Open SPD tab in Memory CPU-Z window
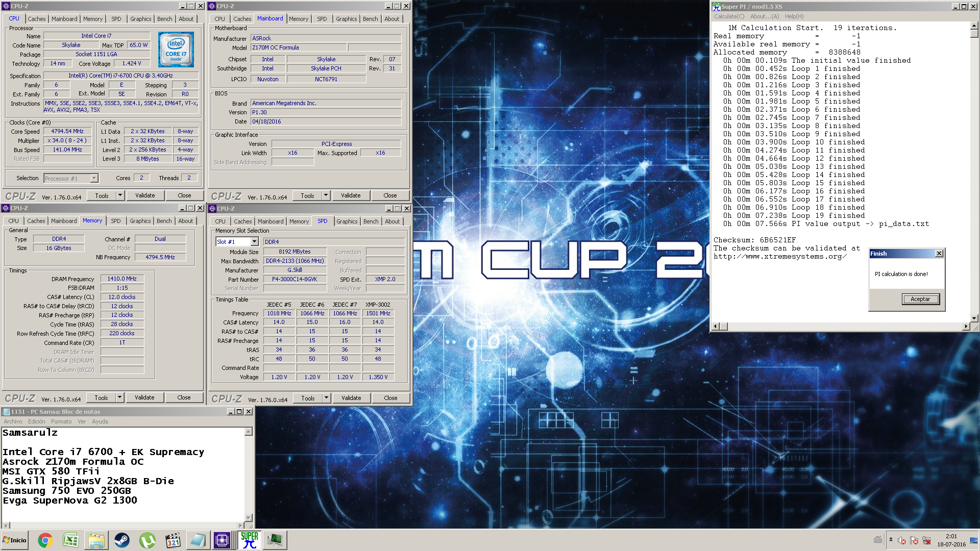This screenshot has height=551, width=980. tap(116, 221)
